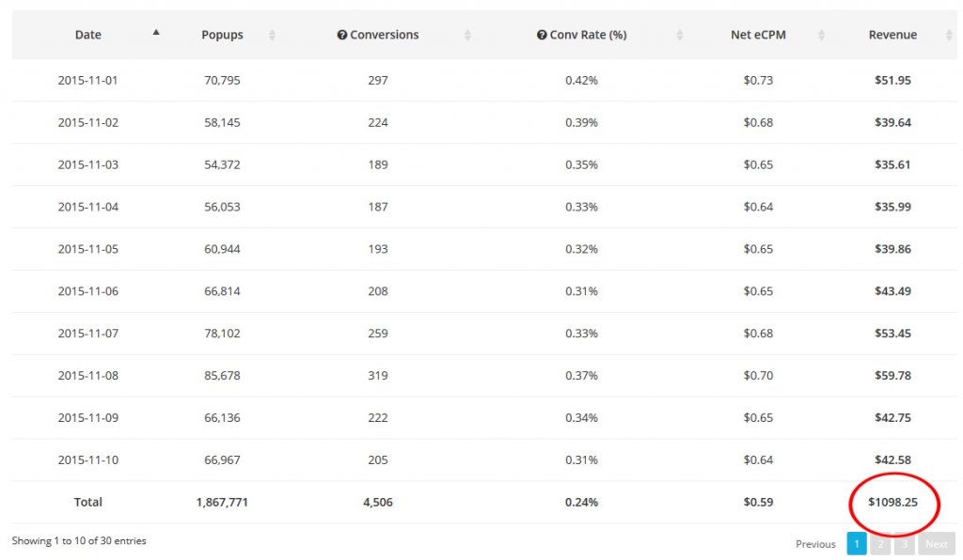The width and height of the screenshot is (963, 560).
Task: Click the Net eCPM sort arrows
Action: pyautogui.click(x=821, y=35)
